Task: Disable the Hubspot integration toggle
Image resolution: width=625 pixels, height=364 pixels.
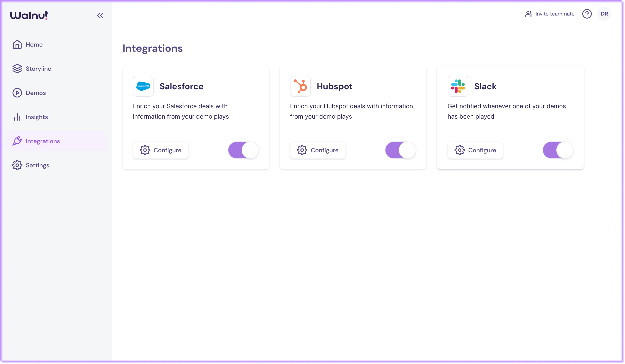Action: coord(400,150)
